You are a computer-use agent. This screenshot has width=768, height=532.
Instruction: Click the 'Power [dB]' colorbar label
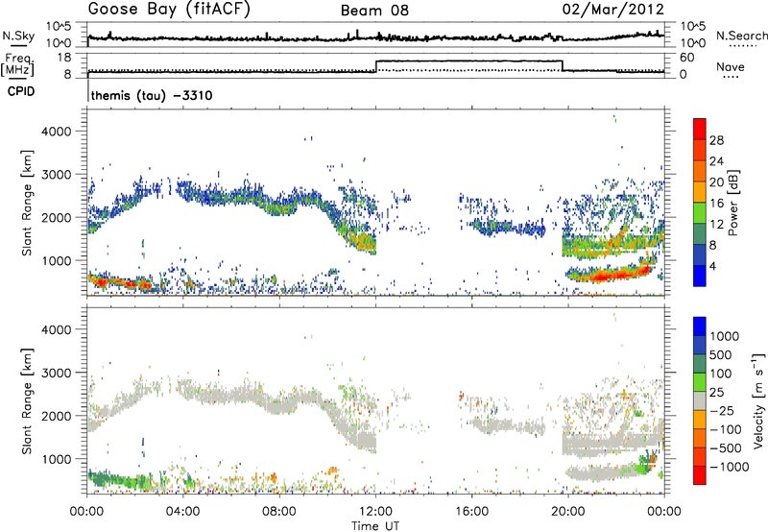tap(732, 203)
